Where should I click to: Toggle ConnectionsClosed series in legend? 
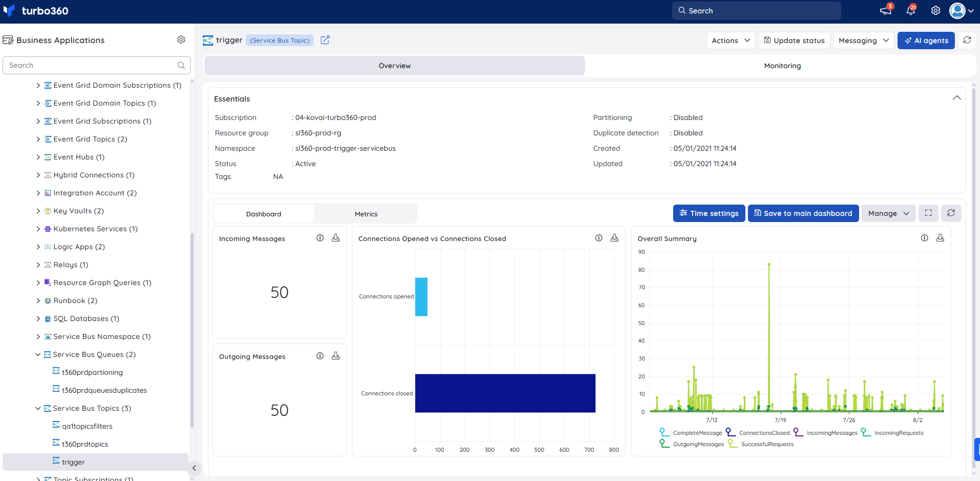[x=758, y=433]
